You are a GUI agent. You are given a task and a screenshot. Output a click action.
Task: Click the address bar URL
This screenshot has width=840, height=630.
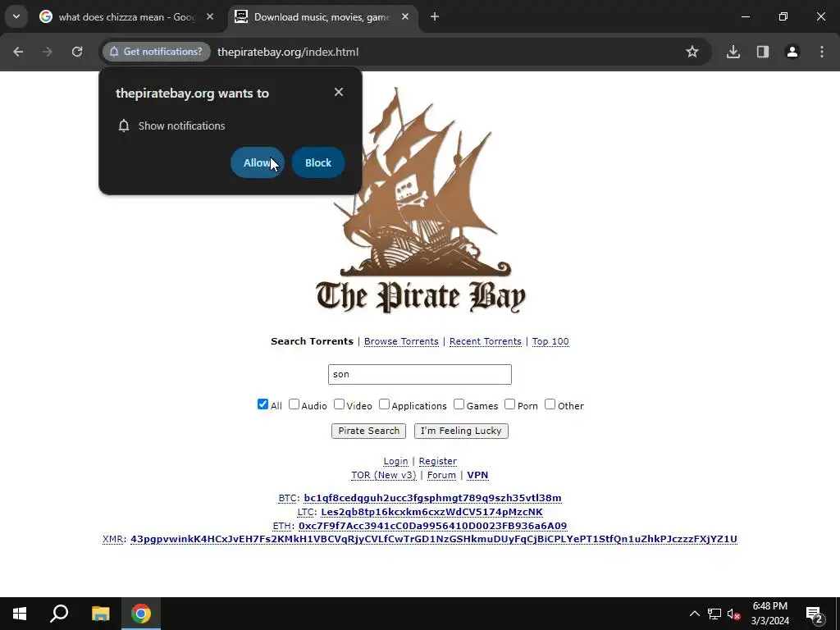(288, 52)
